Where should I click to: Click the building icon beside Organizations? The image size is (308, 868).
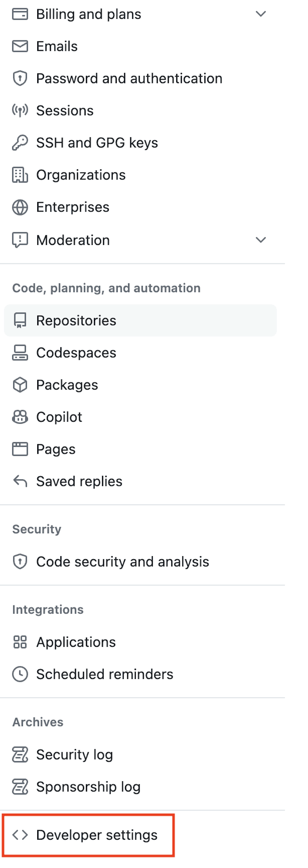click(20, 175)
